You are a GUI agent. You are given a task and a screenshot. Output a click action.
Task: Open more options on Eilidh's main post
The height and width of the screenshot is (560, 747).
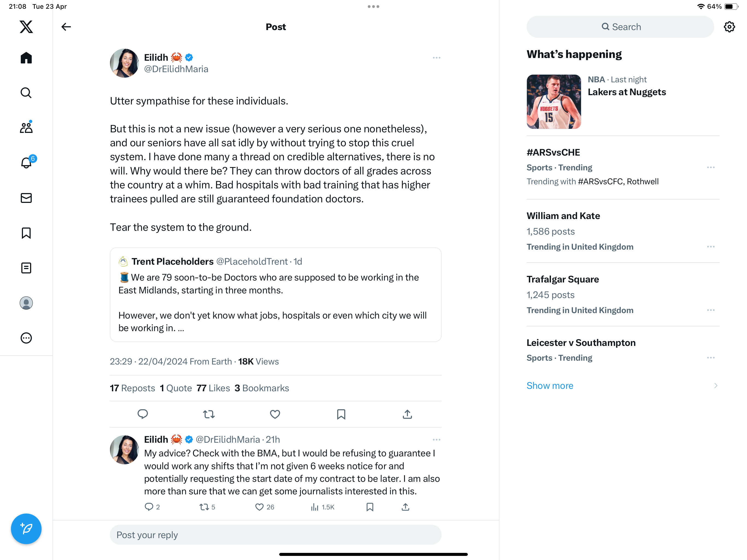click(x=436, y=58)
